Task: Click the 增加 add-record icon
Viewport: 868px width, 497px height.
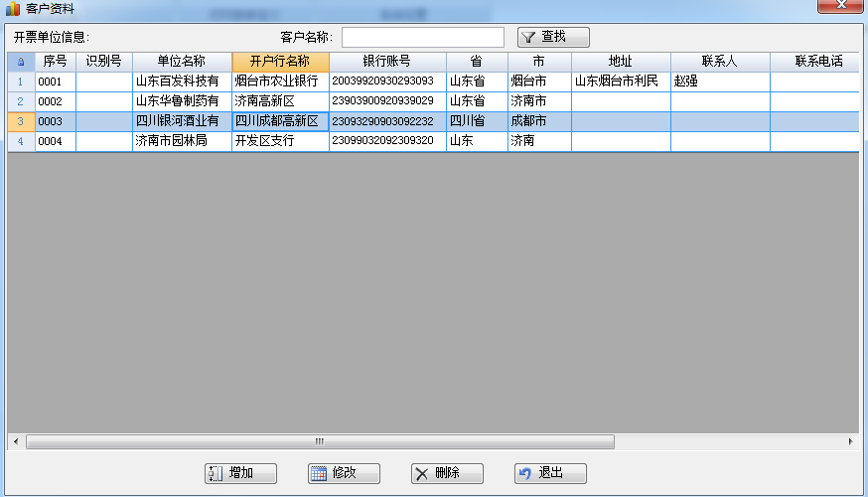Action: [x=216, y=474]
